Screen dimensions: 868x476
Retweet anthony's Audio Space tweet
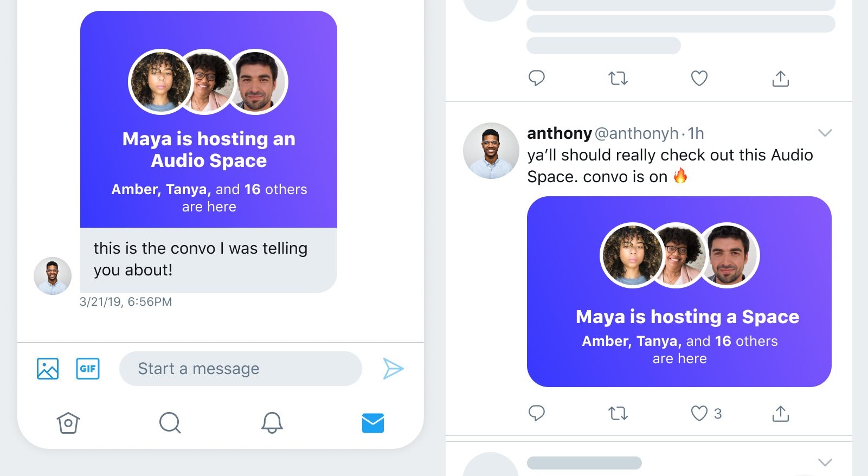pos(618,414)
